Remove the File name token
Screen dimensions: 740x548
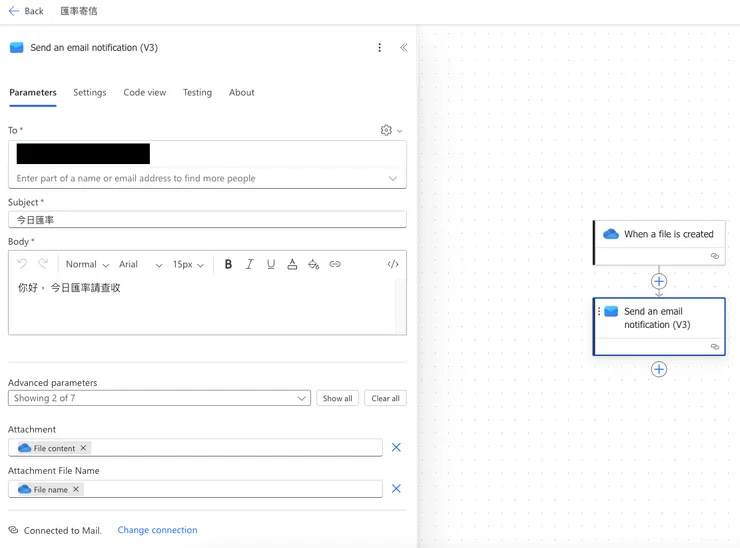tap(76, 489)
